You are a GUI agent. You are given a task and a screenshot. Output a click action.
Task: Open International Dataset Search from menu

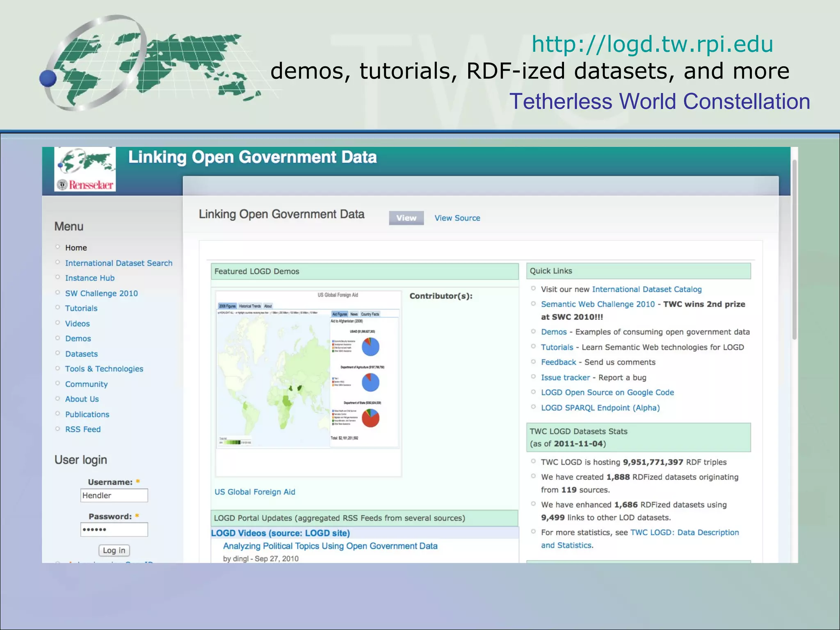[119, 263]
